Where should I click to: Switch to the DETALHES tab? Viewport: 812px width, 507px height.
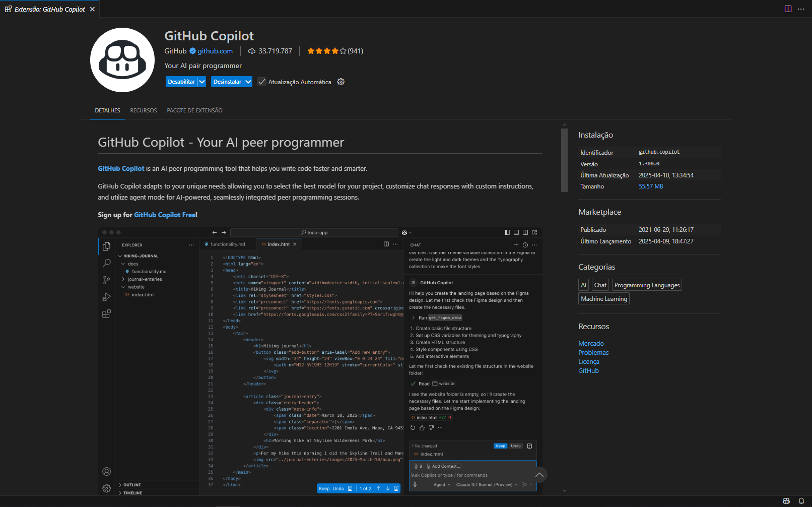107,110
